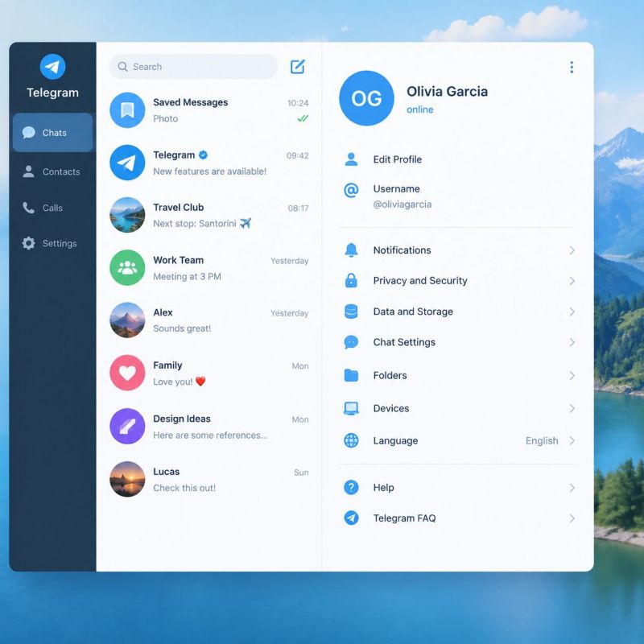Click the 'Saved Messages' chat title
644x644 pixels.
coord(190,102)
